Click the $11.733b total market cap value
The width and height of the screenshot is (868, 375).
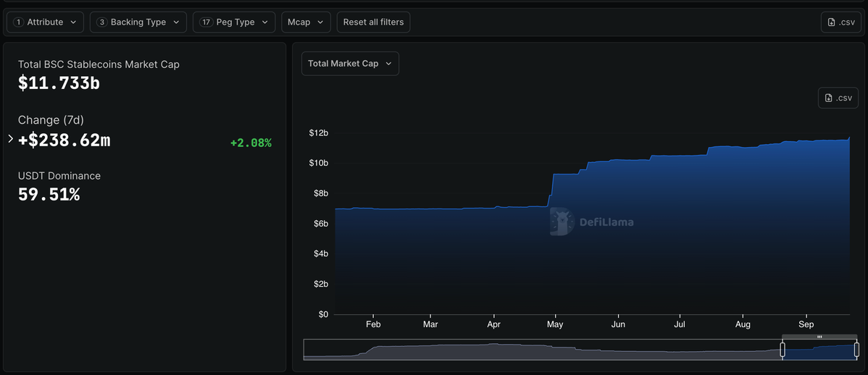[x=59, y=83]
